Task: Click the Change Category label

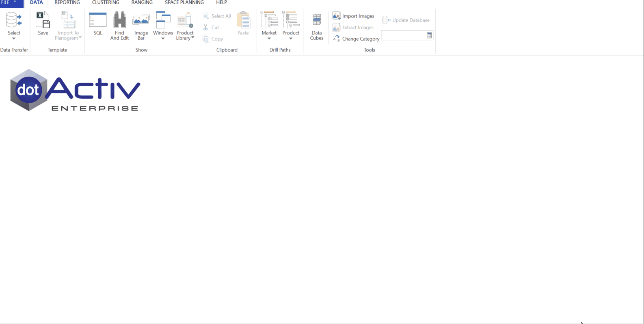Action: click(361, 39)
